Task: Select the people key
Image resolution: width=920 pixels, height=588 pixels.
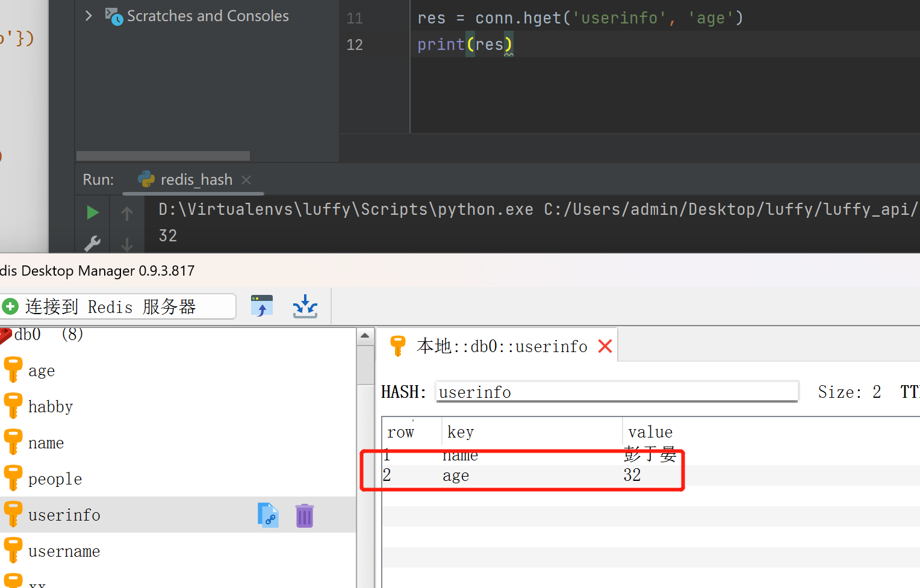Action: click(55, 479)
